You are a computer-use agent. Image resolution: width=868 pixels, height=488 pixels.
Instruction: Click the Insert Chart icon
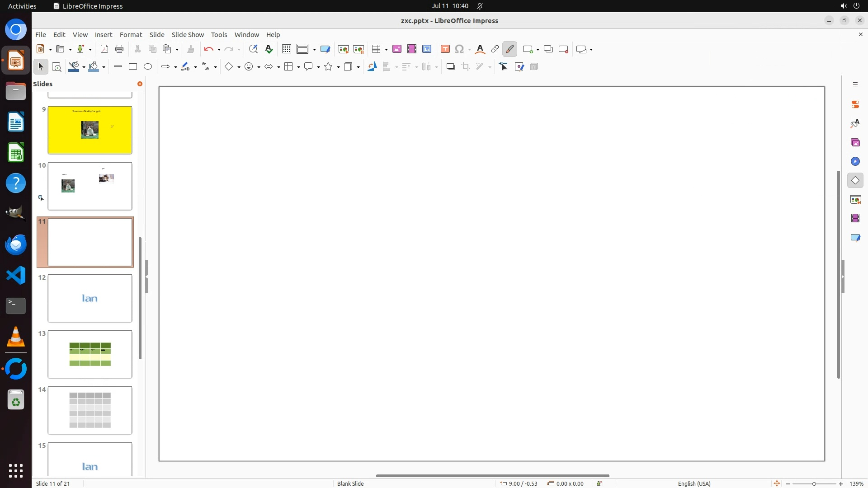point(427,49)
